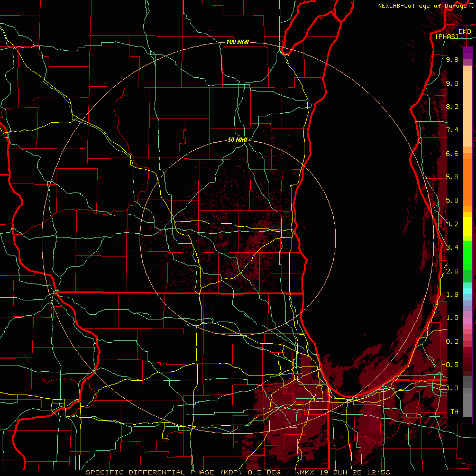Click the 50 NMI range ring label
This screenshot has height=476, width=476.
[x=237, y=140]
